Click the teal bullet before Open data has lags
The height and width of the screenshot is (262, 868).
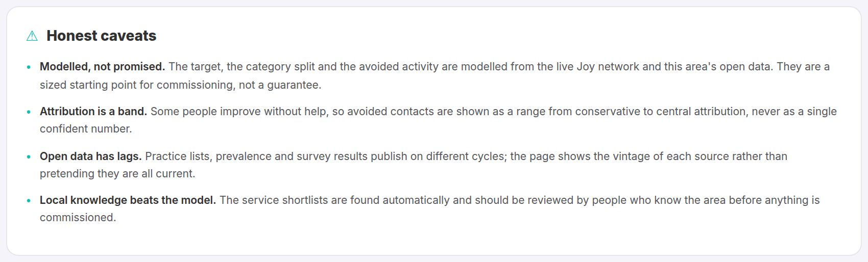click(x=29, y=156)
